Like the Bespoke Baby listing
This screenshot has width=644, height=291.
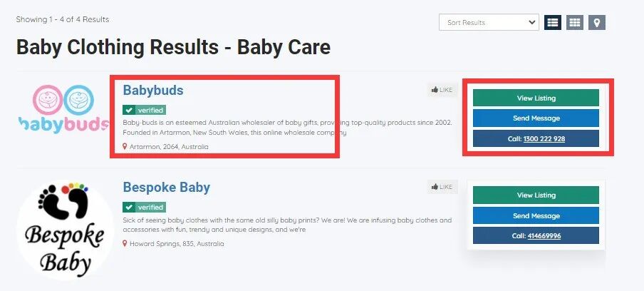click(442, 187)
